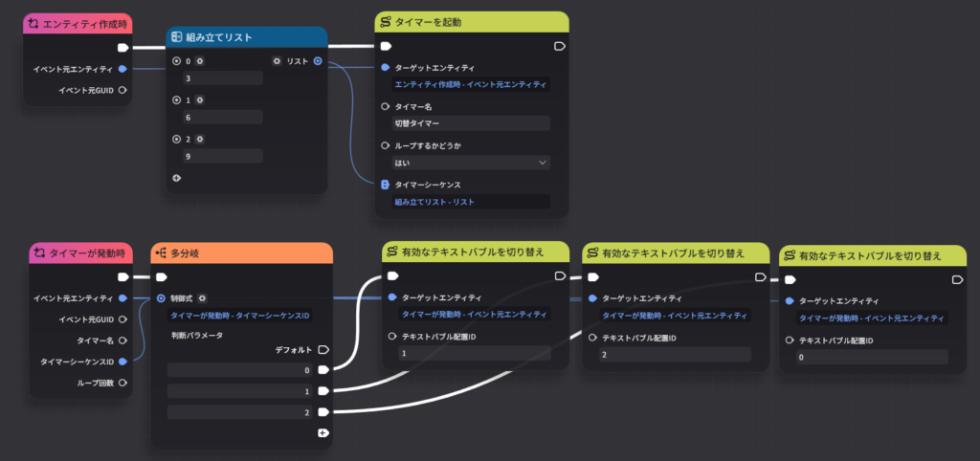Click the 組み立てリスト - リスト linked value
The width and height of the screenshot is (980, 461).
coord(471,202)
